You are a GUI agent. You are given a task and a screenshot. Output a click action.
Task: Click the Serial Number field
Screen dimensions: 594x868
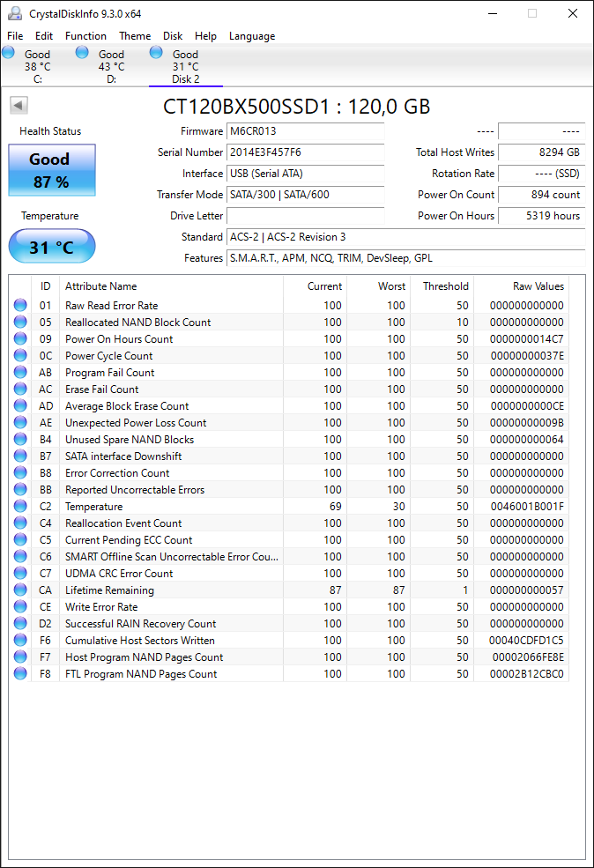pyautogui.click(x=306, y=152)
